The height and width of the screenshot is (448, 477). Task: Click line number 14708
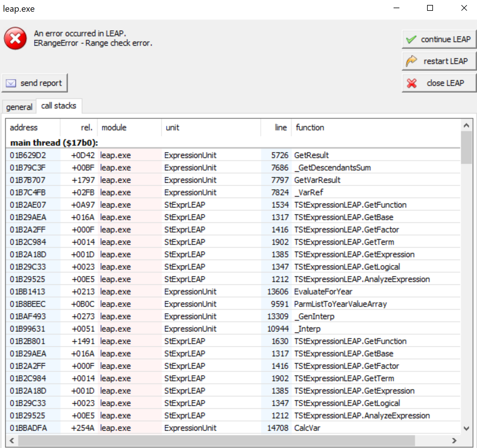pos(278,428)
